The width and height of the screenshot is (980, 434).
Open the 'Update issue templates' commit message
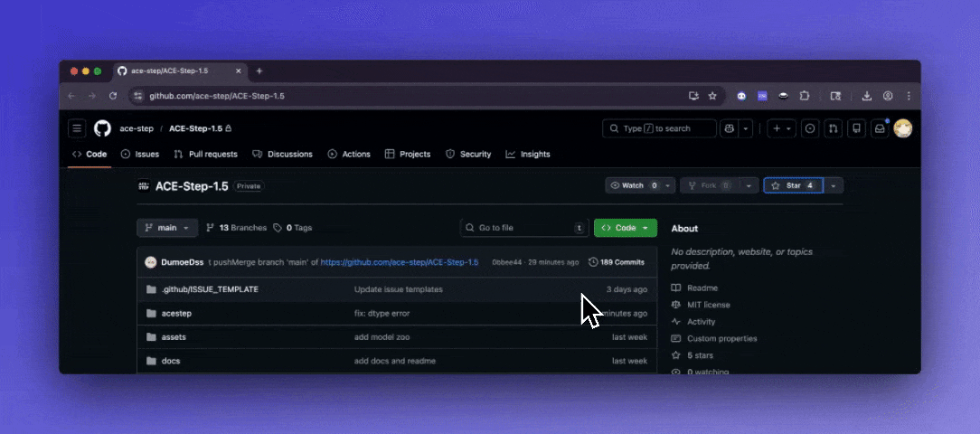click(398, 289)
